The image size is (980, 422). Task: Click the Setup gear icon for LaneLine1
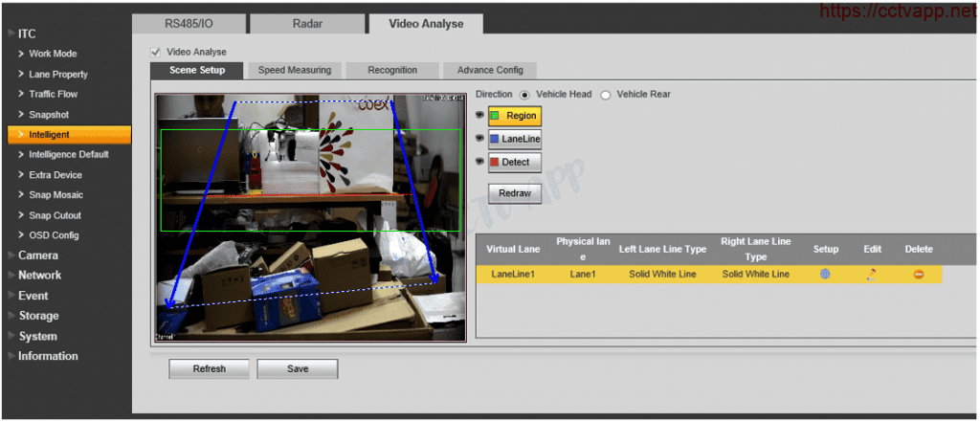[x=824, y=275]
